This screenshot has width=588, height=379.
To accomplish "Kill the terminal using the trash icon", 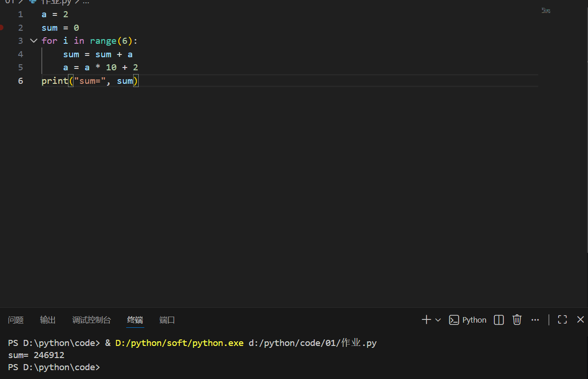I will [x=517, y=320].
